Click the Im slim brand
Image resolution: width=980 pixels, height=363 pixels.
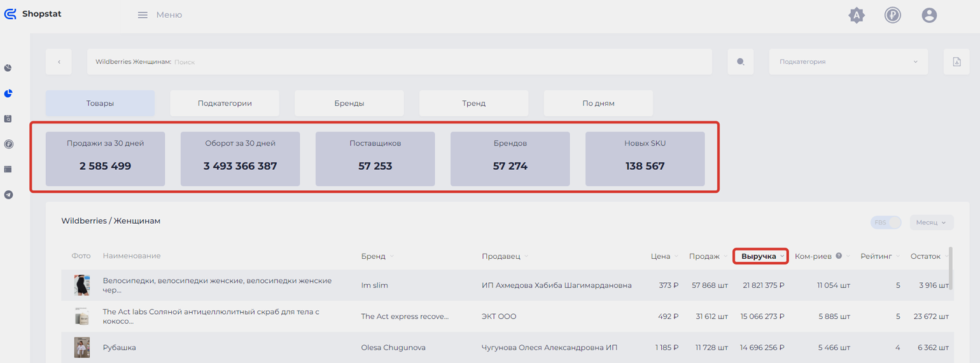[x=374, y=285]
